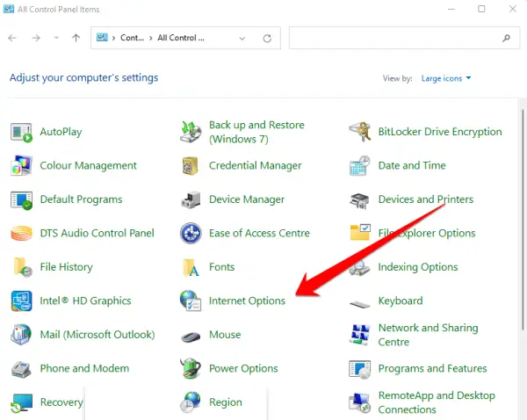Click the Colour Management icon

(21, 165)
